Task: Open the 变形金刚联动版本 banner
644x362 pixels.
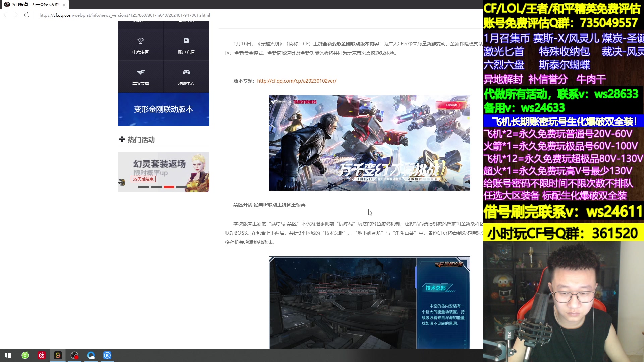Action: [x=164, y=109]
